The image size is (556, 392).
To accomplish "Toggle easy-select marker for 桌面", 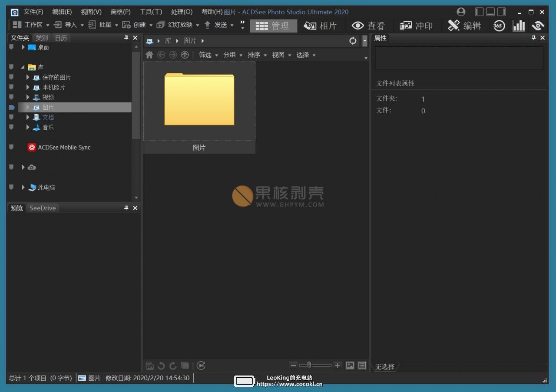I will tap(11, 47).
